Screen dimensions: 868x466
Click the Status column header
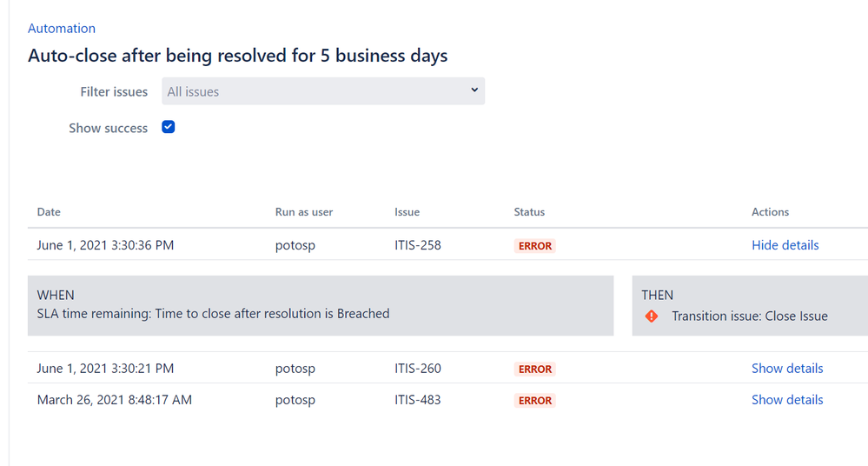click(529, 211)
